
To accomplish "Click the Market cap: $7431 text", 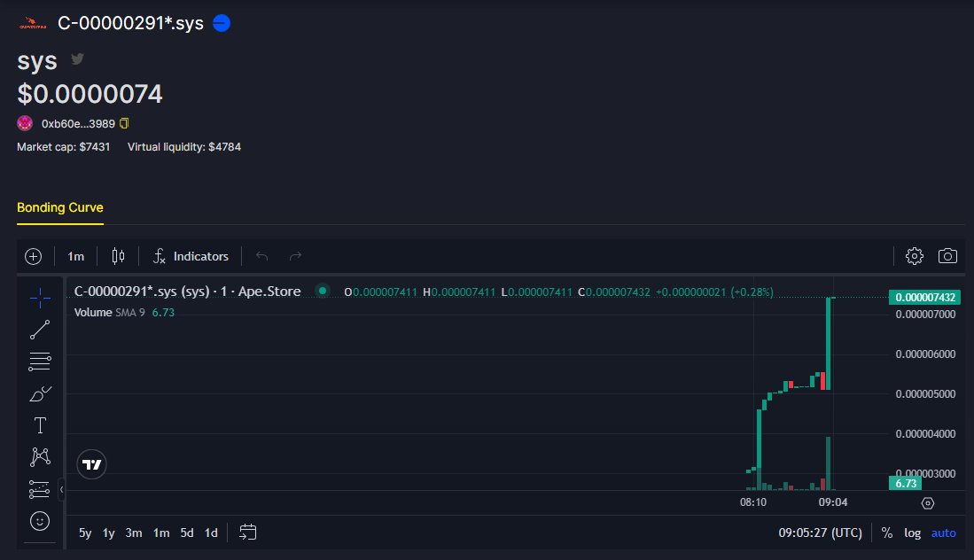I will click(x=63, y=147).
